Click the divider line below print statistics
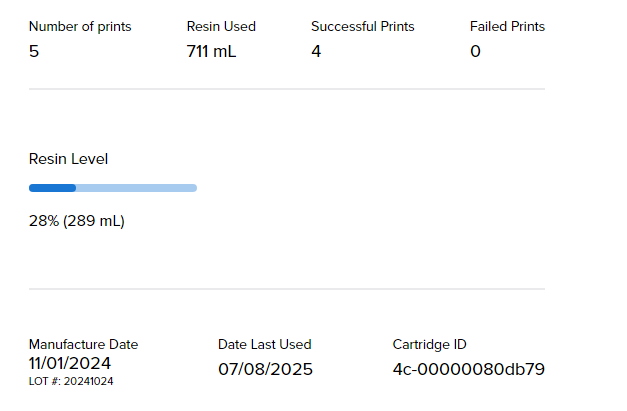This screenshot has height=411, width=627. [x=286, y=90]
